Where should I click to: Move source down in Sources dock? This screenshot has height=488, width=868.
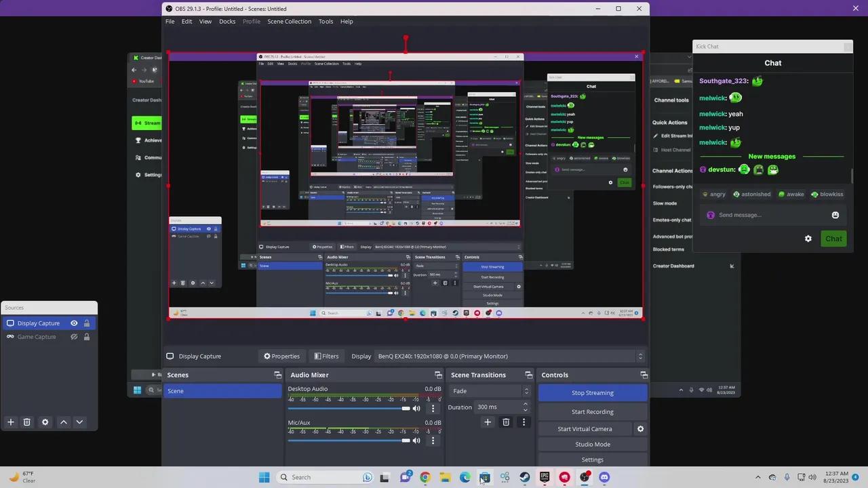click(79, 422)
